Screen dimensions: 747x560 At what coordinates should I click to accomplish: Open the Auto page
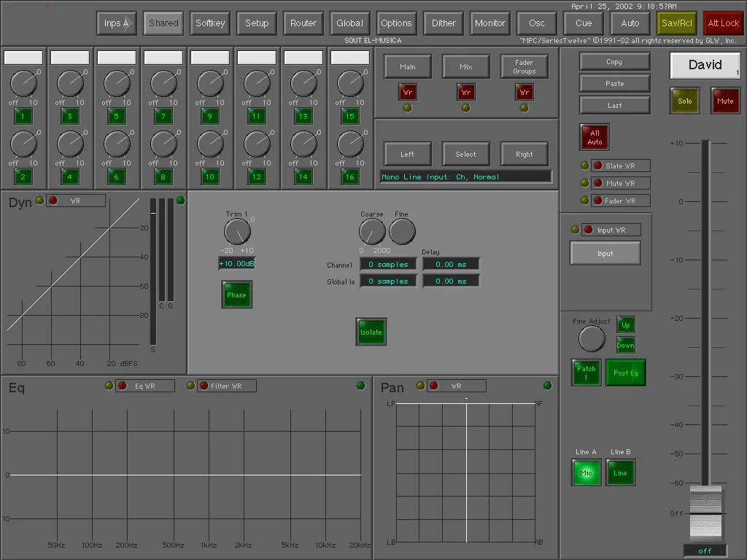pos(630,23)
